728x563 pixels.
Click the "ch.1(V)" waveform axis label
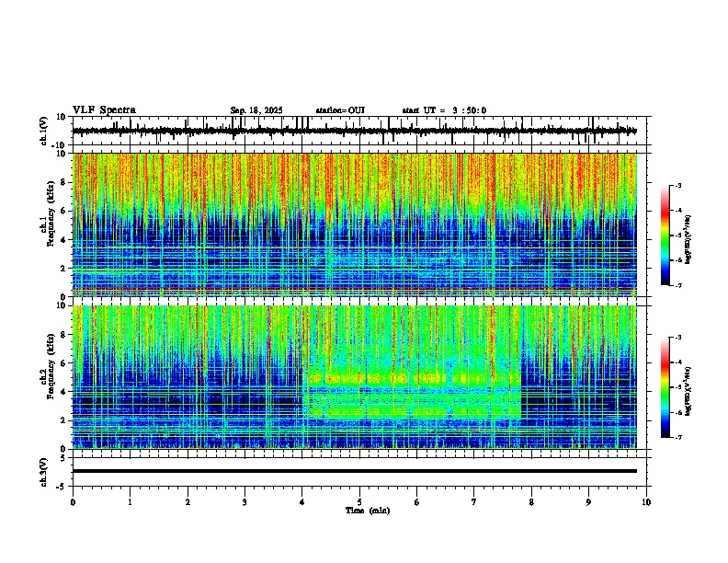click(43, 131)
